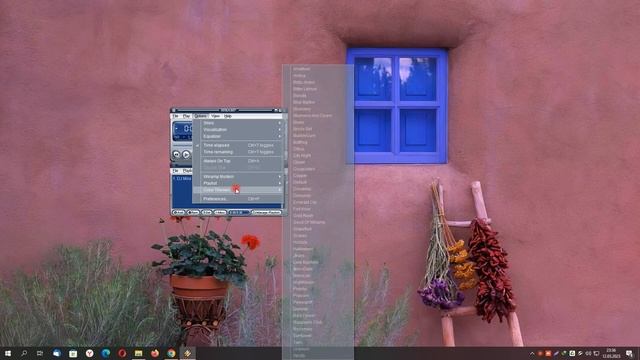640x360 pixels.
Task: Open Task View from the taskbar
Action: point(40,353)
